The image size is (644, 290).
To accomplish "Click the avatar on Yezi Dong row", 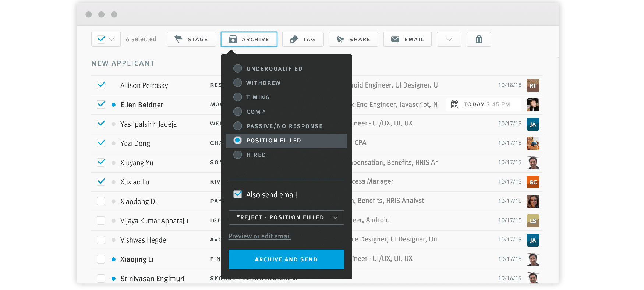I will 533,144.
